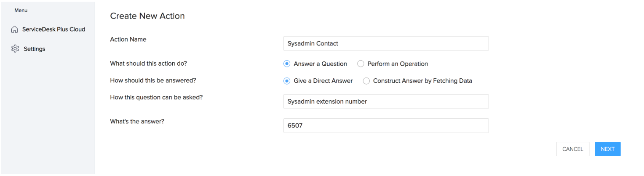
Task: Click the What should this action do label
Action: point(148,64)
